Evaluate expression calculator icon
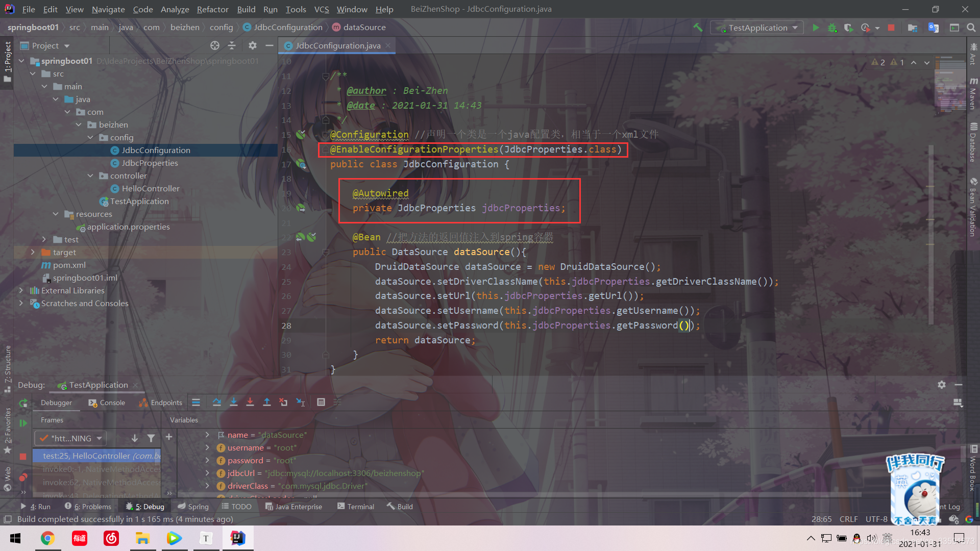 321,403
